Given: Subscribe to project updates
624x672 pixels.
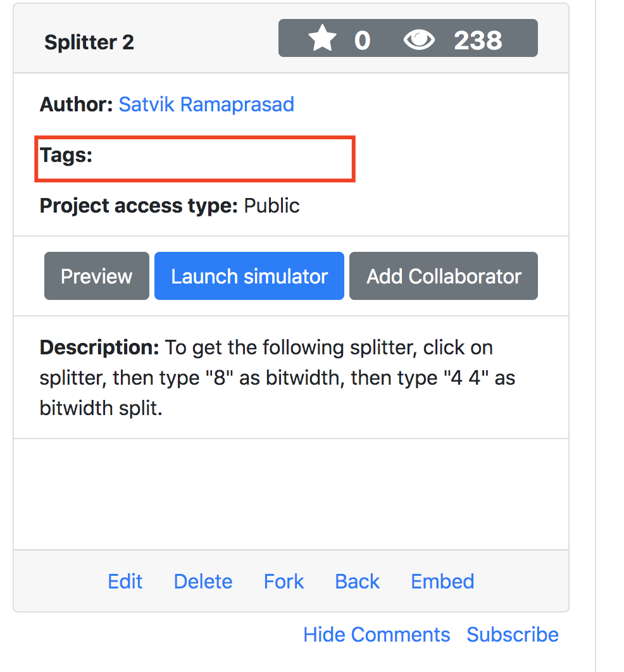Looking at the screenshot, I should (x=513, y=634).
